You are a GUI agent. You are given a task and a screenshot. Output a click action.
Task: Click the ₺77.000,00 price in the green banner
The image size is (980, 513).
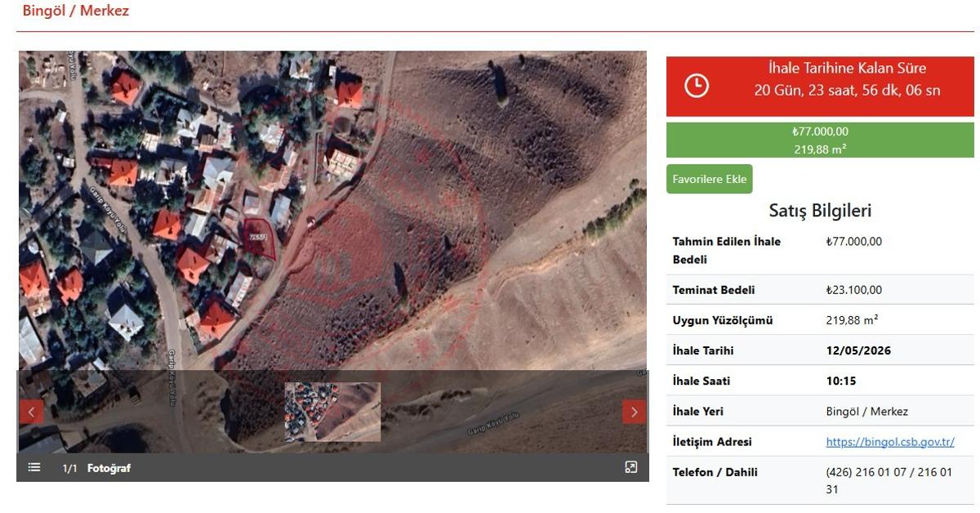point(820,132)
